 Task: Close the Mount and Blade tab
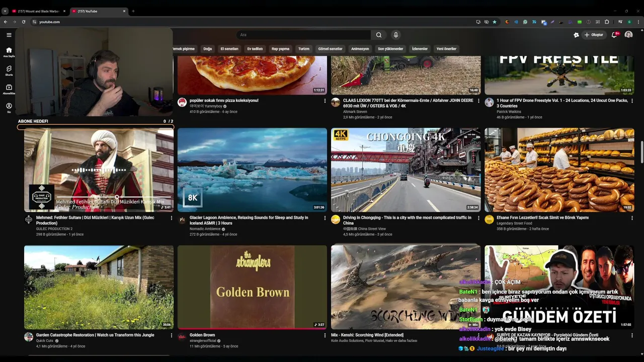[64, 11]
